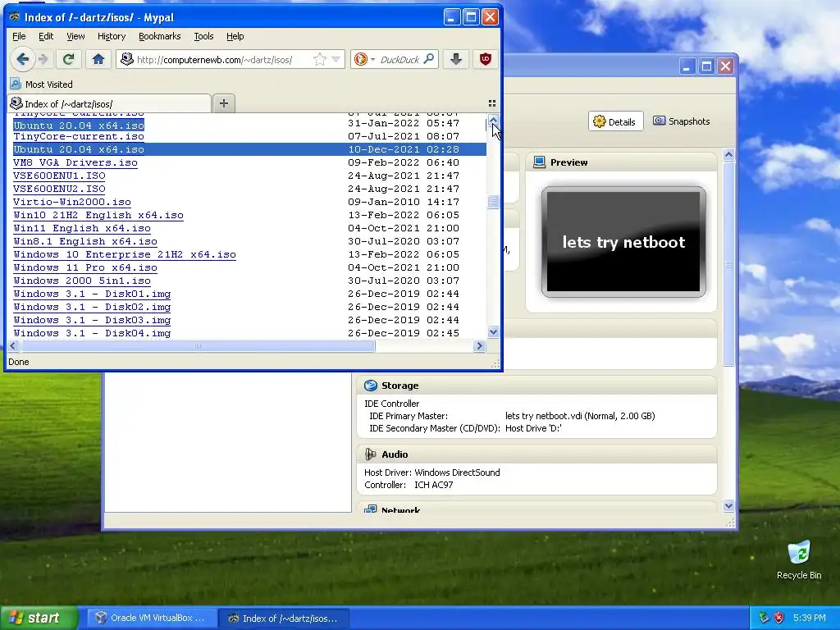Image resolution: width=840 pixels, height=630 pixels.
Task: Open Win11 English x64.iso link
Action: pyautogui.click(x=82, y=228)
